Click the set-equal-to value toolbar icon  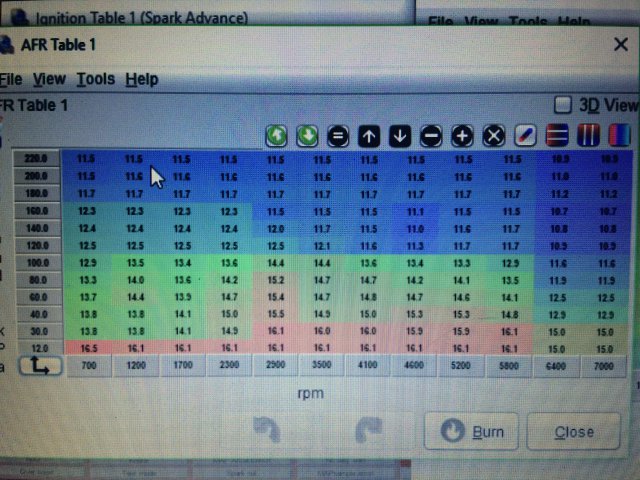[338, 135]
